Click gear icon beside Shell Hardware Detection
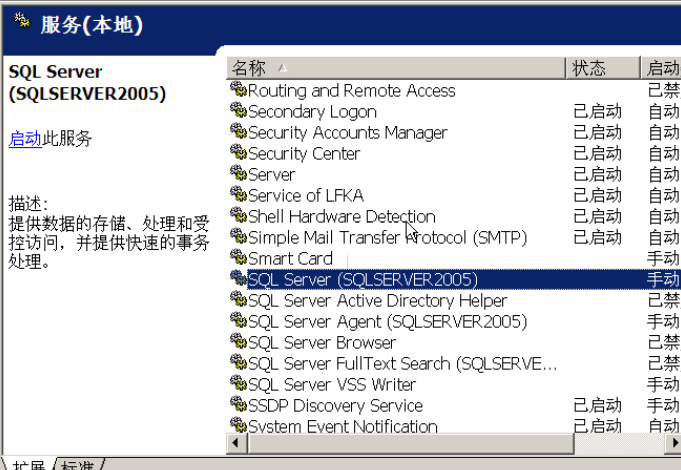The width and height of the screenshot is (681, 470). click(x=238, y=215)
